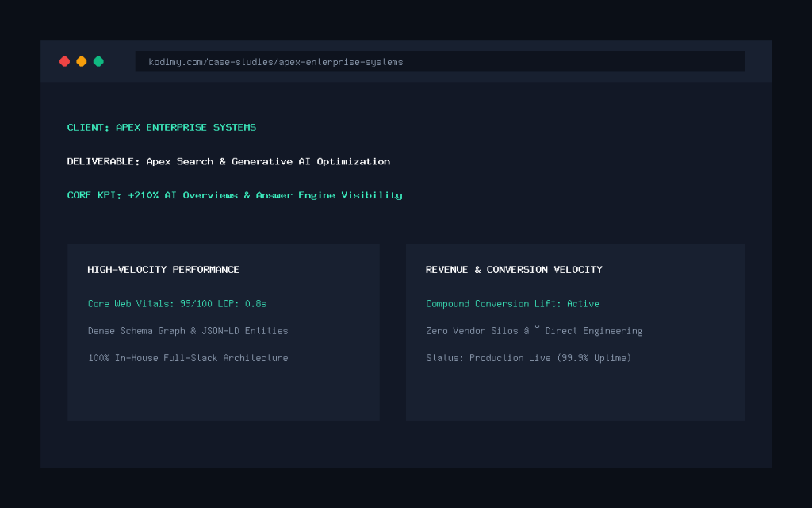Select the CORE KPI +210% line
Image resolution: width=812 pixels, height=508 pixels.
[235, 195]
